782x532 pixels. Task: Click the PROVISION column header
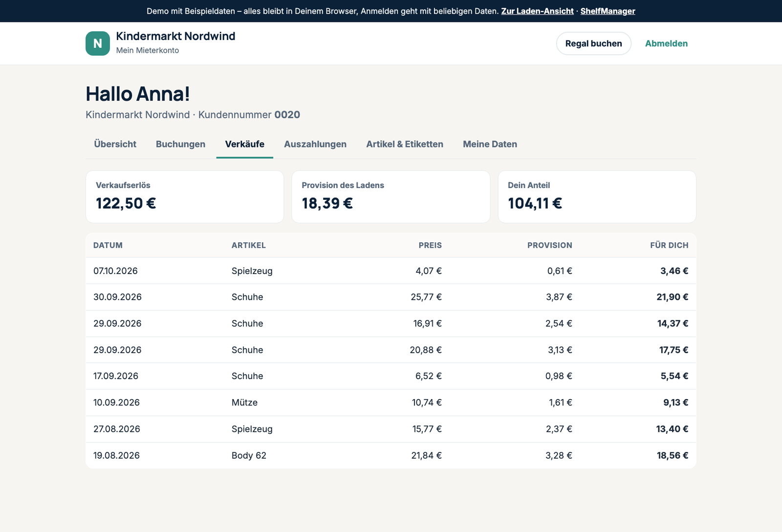pyautogui.click(x=549, y=245)
